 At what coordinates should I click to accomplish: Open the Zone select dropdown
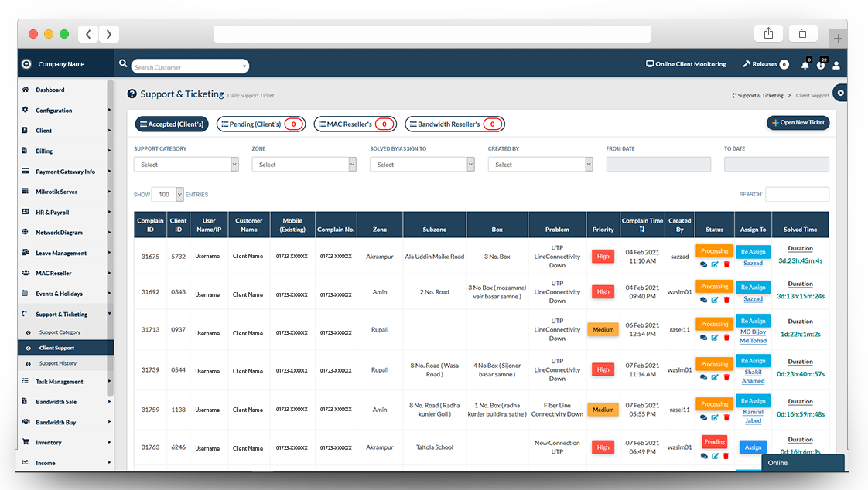[305, 164]
